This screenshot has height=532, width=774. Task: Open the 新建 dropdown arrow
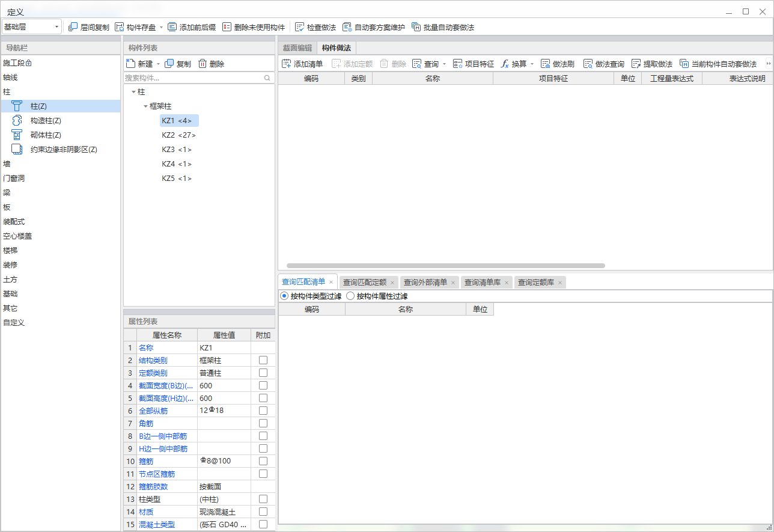click(158, 64)
